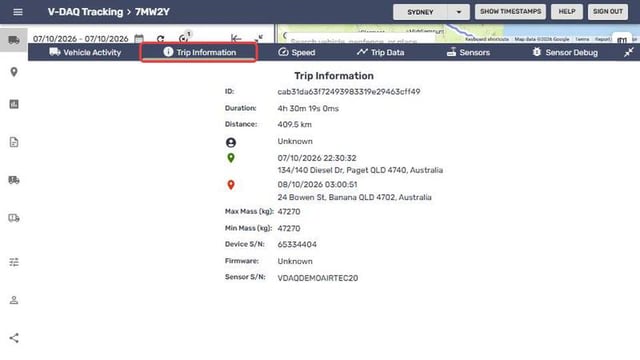Open the tuning sliders settings sidebar icon
This screenshot has height=360, width=640.
[x=14, y=262]
